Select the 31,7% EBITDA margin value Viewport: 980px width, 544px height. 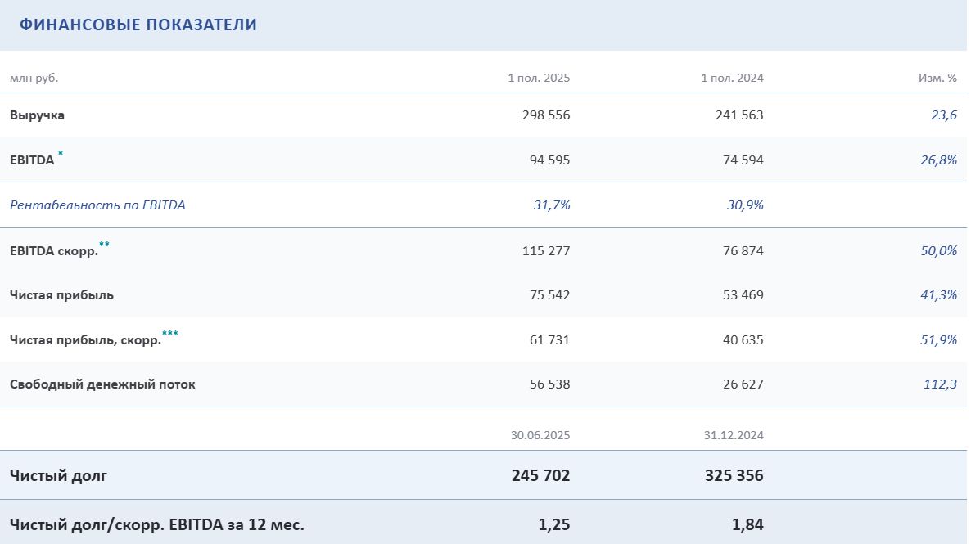click(x=552, y=205)
